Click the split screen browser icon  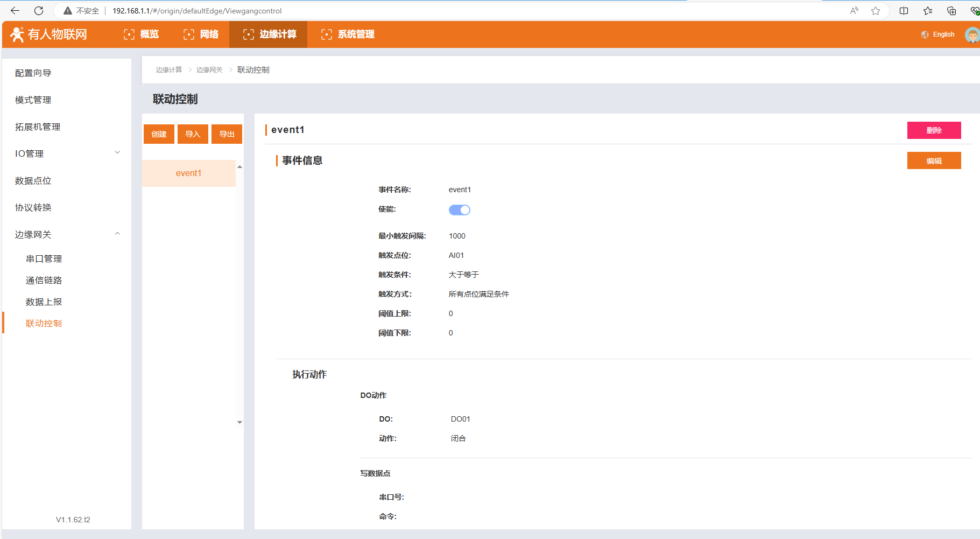(904, 11)
